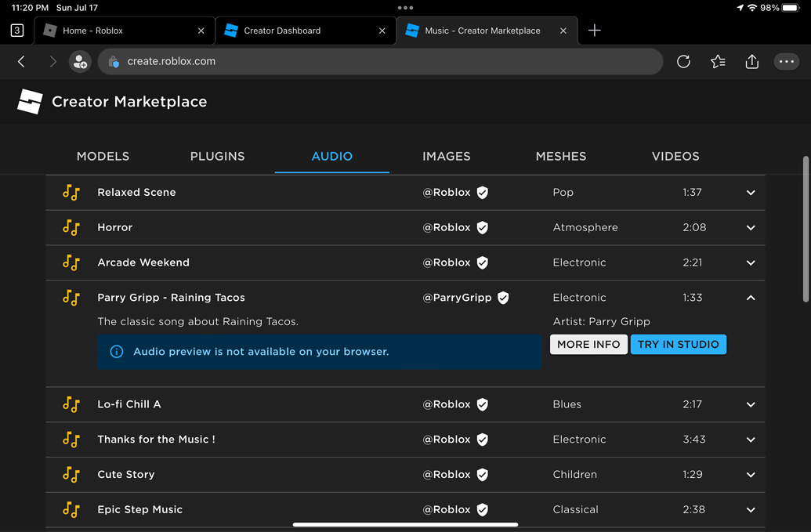811x532 pixels.
Task: Click the info icon in the audio preview notice
Action: point(116,351)
